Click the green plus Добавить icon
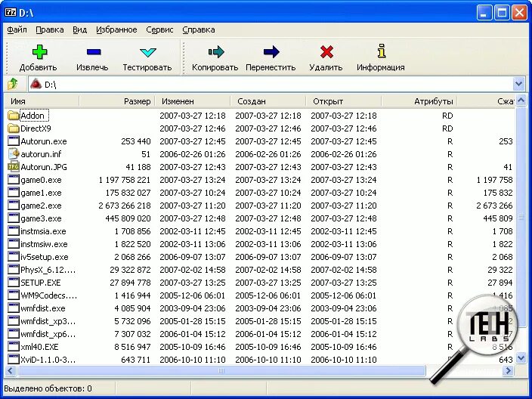 pos(40,52)
